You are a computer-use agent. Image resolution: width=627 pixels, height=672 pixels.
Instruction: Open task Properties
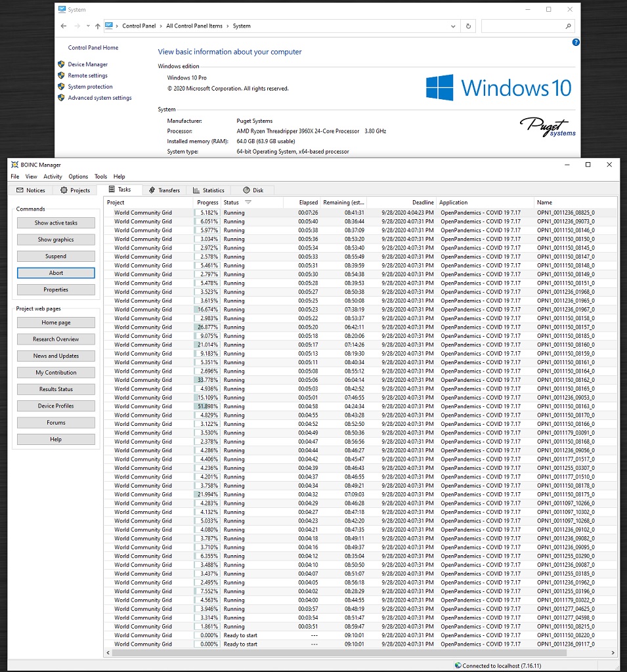pos(56,289)
